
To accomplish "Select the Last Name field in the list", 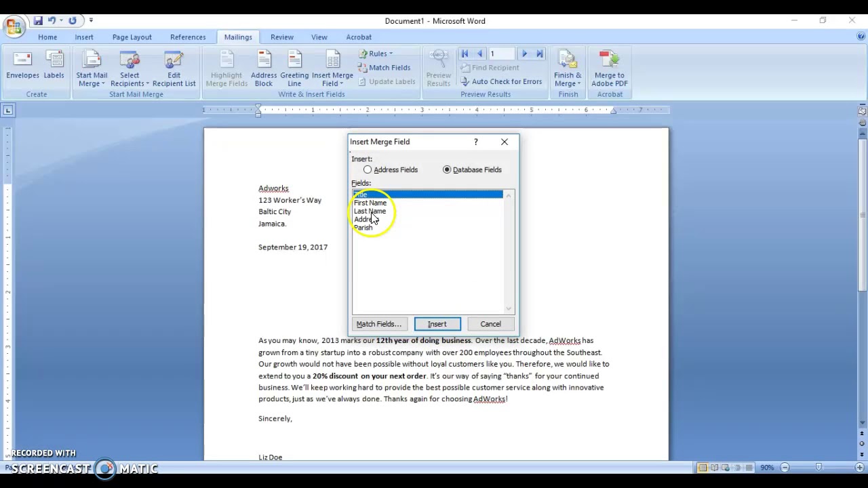I will click(x=428, y=211).
